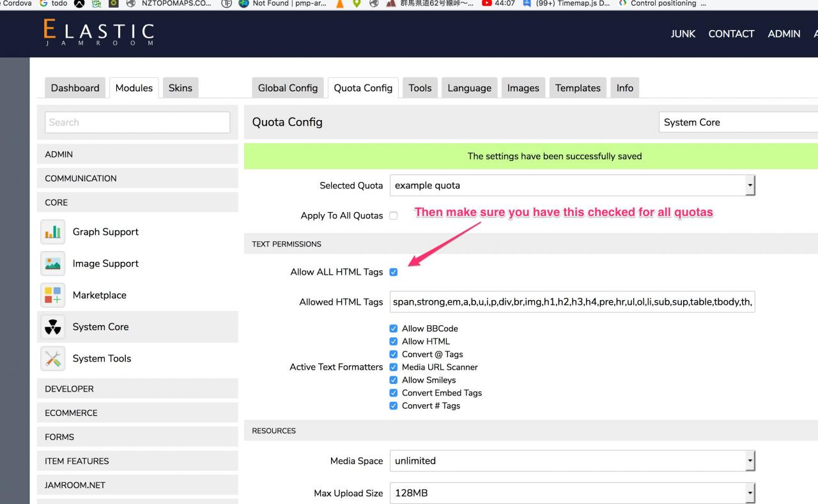The height and width of the screenshot is (504, 818).
Task: Open the Max Upload Size dropdown
Action: coord(572,493)
